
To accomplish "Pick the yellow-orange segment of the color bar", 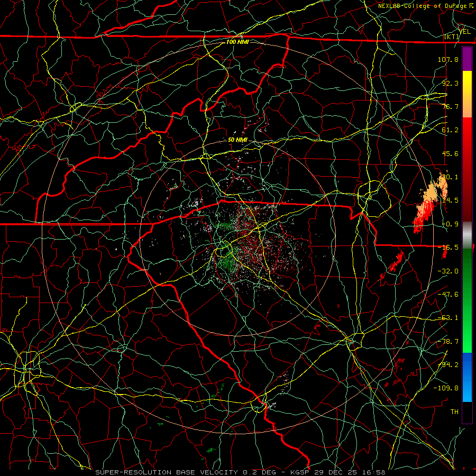I will [467, 95].
